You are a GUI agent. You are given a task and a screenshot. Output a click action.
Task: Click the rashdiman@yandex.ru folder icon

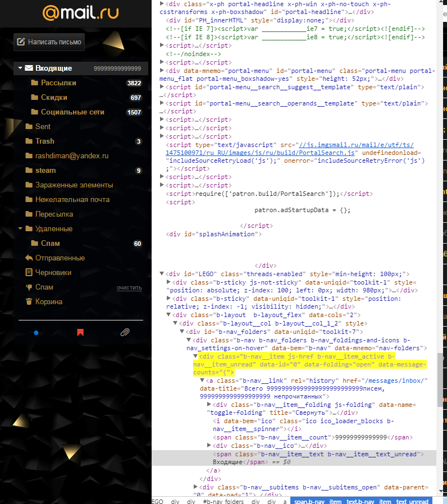pyautogui.click(x=29, y=155)
